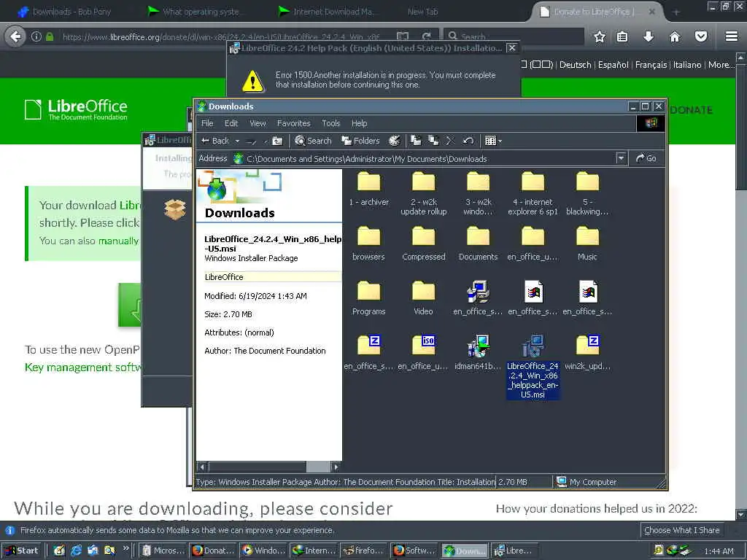Screen dimensions: 747x560
Task: Click the Deutsch language link
Action: pos(575,65)
